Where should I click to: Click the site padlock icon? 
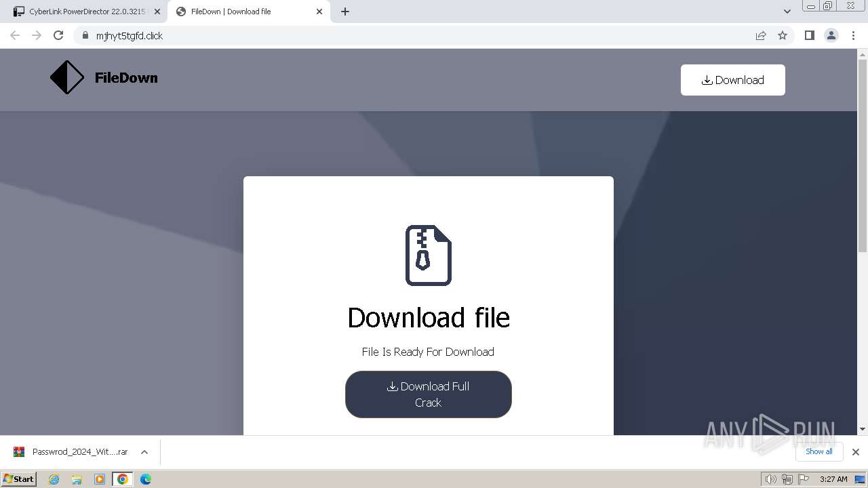tap(85, 35)
